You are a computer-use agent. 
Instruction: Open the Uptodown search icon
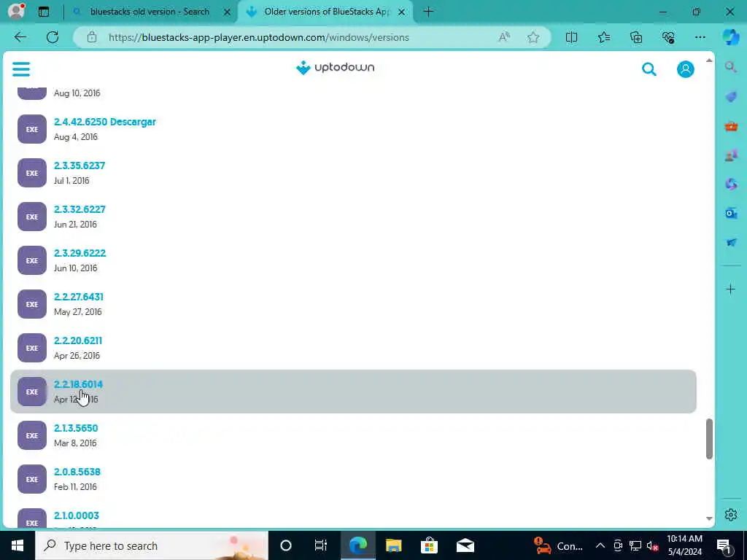tap(649, 69)
